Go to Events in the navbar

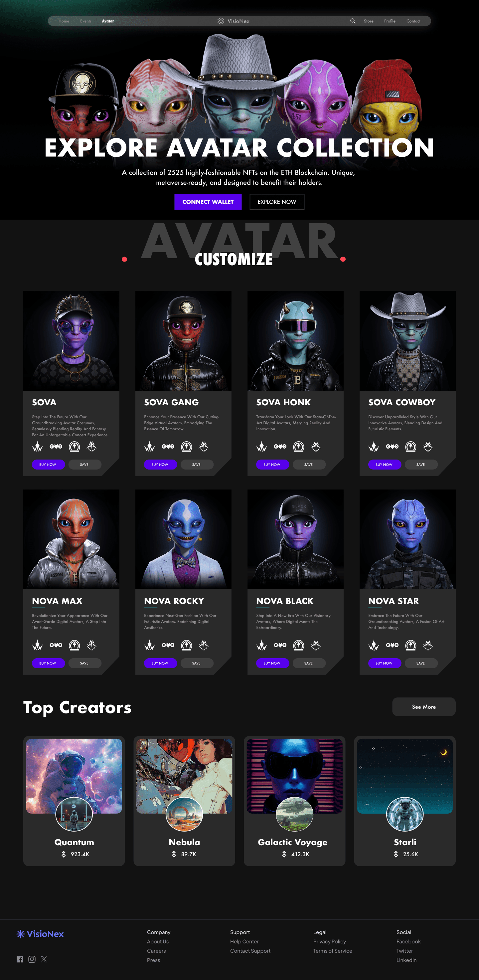tap(85, 21)
